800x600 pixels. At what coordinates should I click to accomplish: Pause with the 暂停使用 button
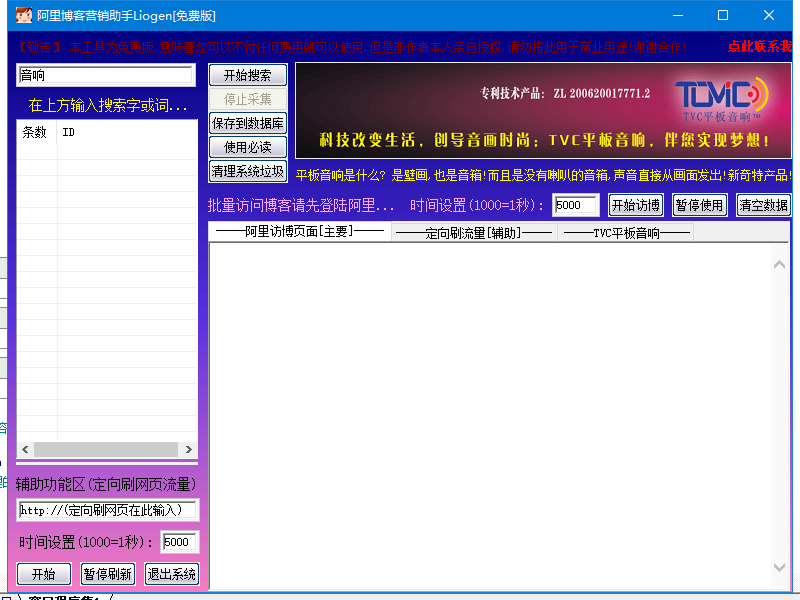pyautogui.click(x=699, y=205)
